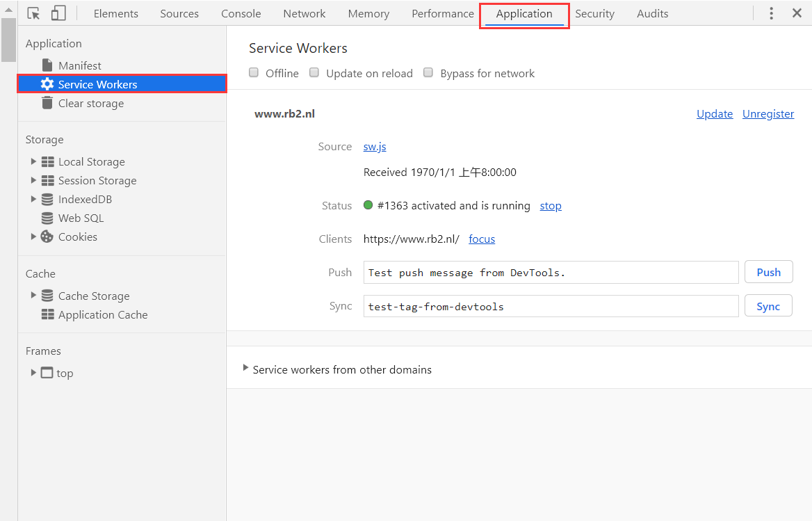Enable Update on reload checkbox
The width and height of the screenshot is (812, 521).
click(x=314, y=72)
